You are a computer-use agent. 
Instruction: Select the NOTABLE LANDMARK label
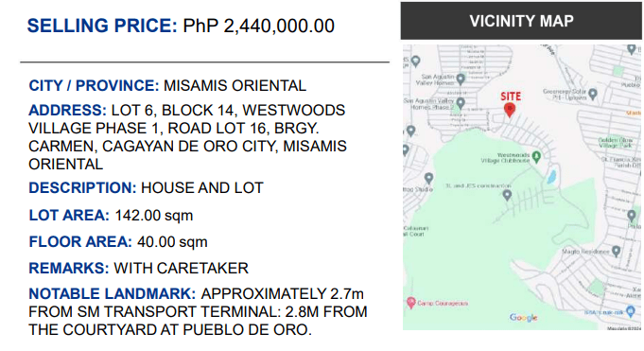point(113,294)
